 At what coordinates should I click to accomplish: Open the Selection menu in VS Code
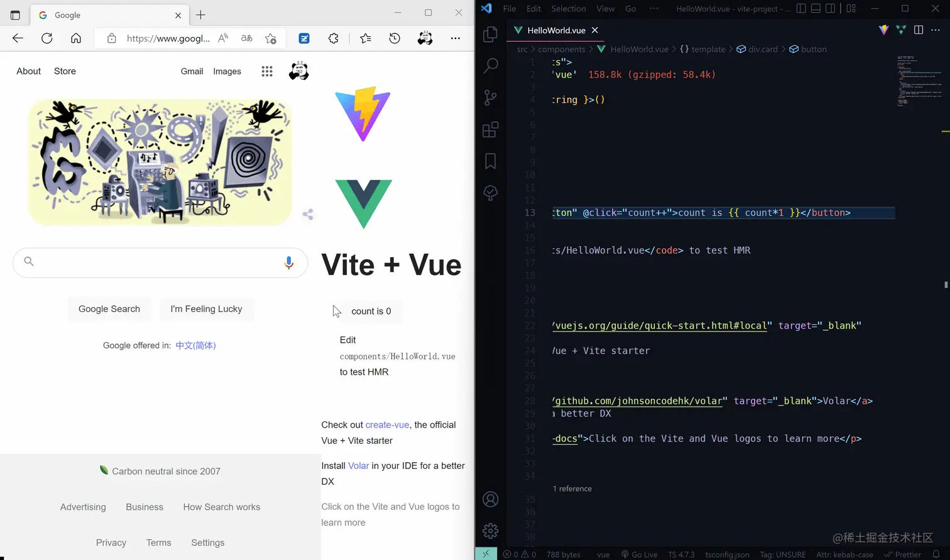569,9
